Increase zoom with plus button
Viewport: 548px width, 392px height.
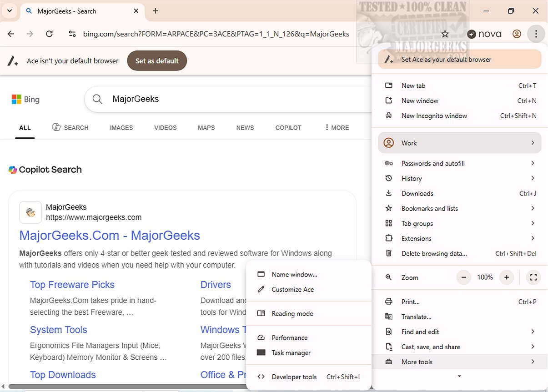point(506,277)
